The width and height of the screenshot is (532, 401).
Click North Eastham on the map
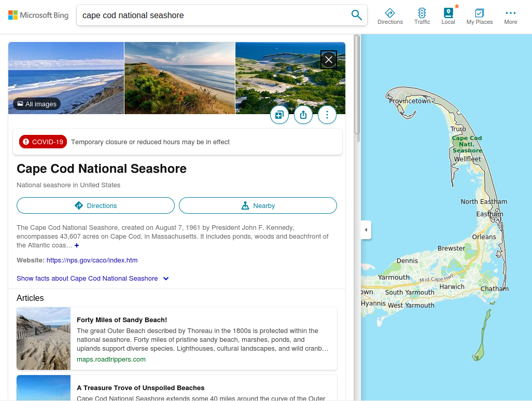(484, 202)
